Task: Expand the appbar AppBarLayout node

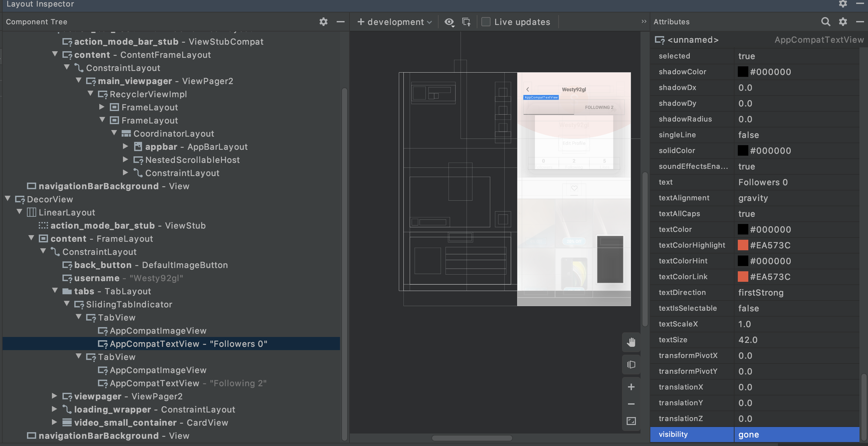Action: [x=125, y=146]
